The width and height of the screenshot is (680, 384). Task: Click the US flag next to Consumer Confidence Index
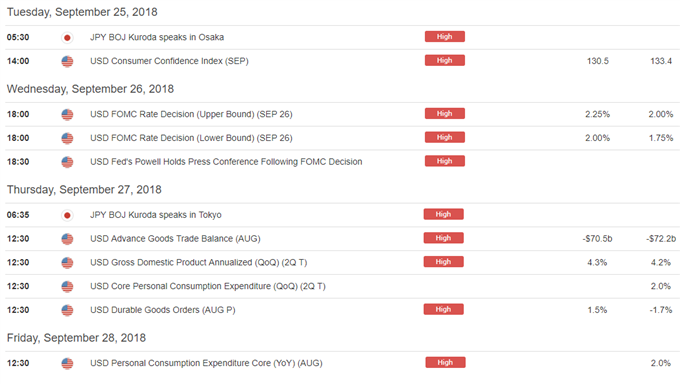point(67,62)
